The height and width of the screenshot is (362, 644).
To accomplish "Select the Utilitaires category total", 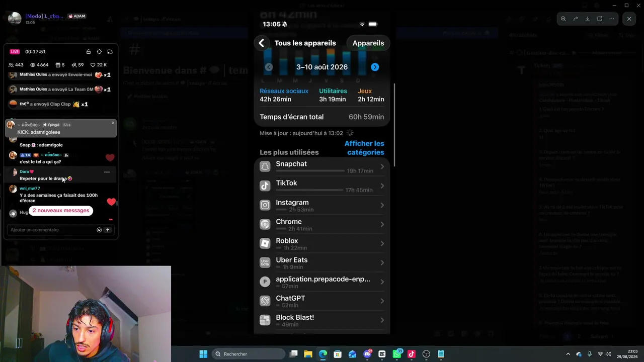I will 333,95.
